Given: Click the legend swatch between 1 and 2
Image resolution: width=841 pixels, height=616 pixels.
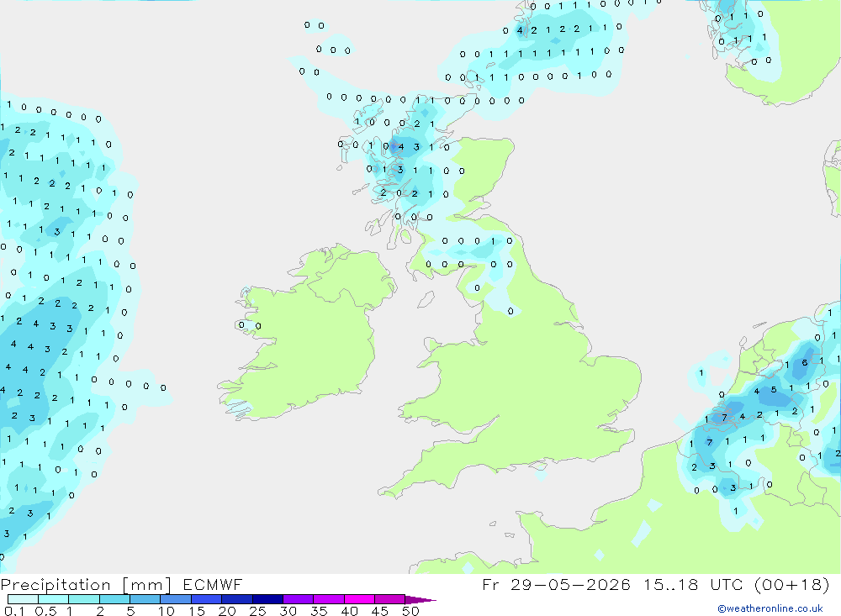Looking at the screenshot, I should [x=83, y=599].
